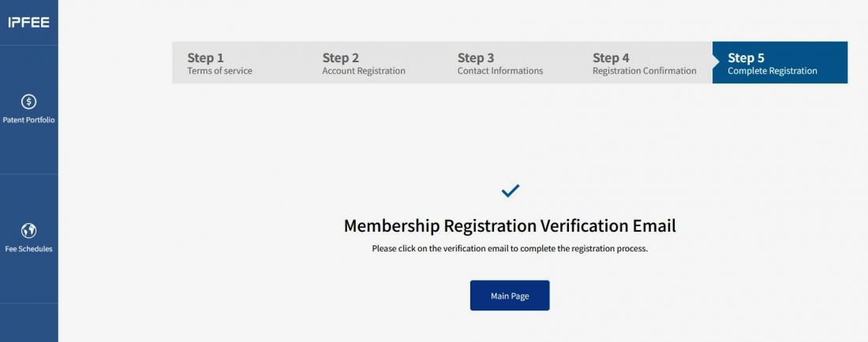The image size is (868, 342).
Task: Select the Patent Portfolio sidebar label
Action: tap(28, 120)
